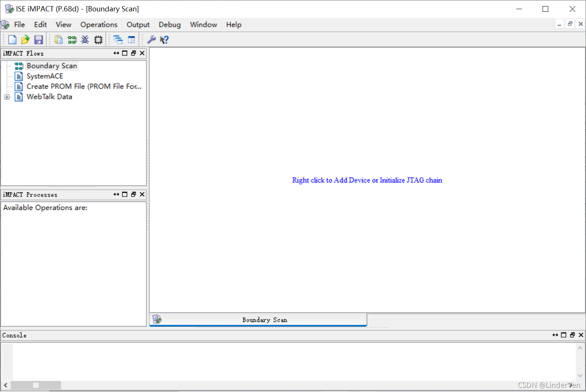Open the Help menu
This screenshot has width=586, height=392.
[234, 25]
